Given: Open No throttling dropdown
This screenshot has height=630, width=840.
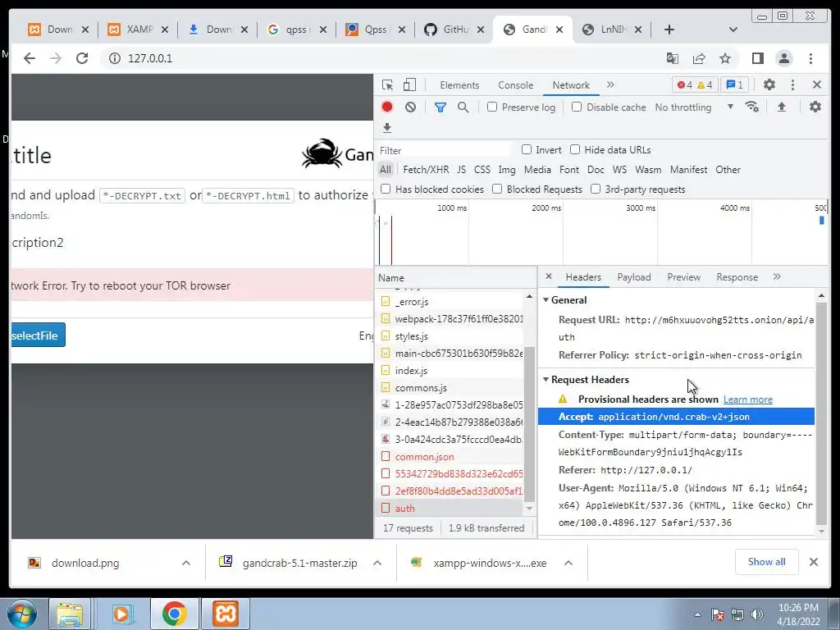Looking at the screenshot, I should click(694, 107).
